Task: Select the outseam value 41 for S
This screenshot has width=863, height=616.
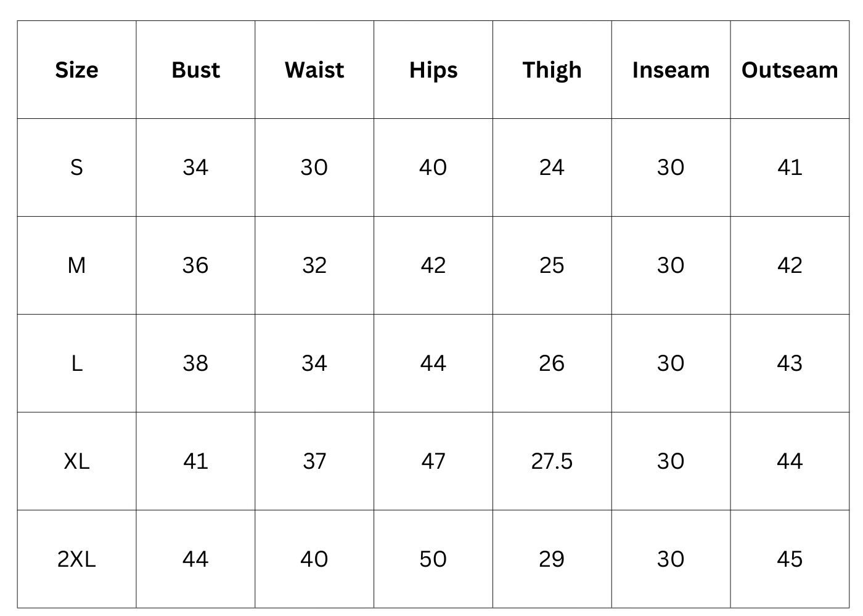Action: [790, 167]
